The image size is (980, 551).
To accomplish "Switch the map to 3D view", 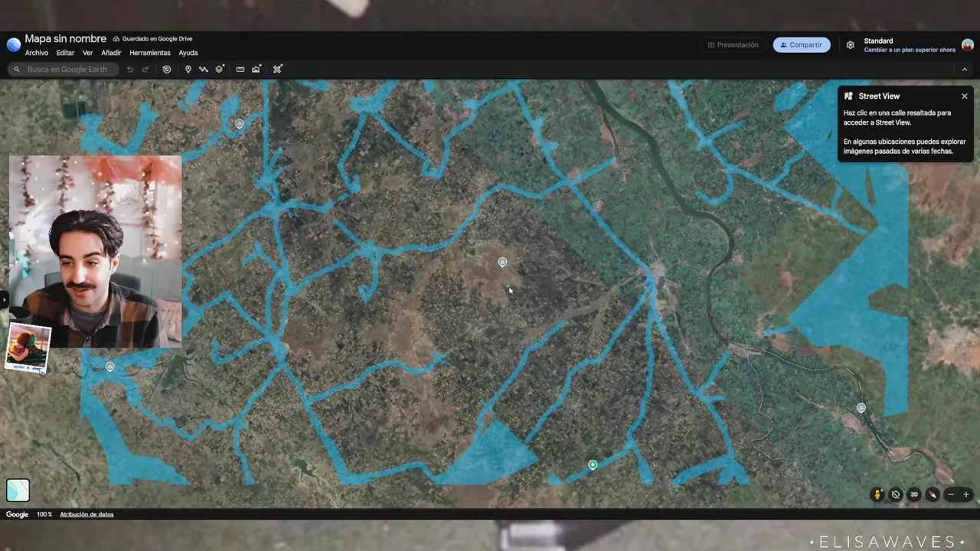I will pos(914,494).
